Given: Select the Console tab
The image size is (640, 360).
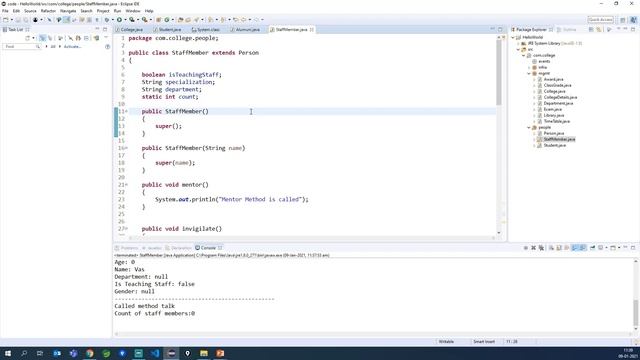Looking at the screenshot, I should pos(208,248).
